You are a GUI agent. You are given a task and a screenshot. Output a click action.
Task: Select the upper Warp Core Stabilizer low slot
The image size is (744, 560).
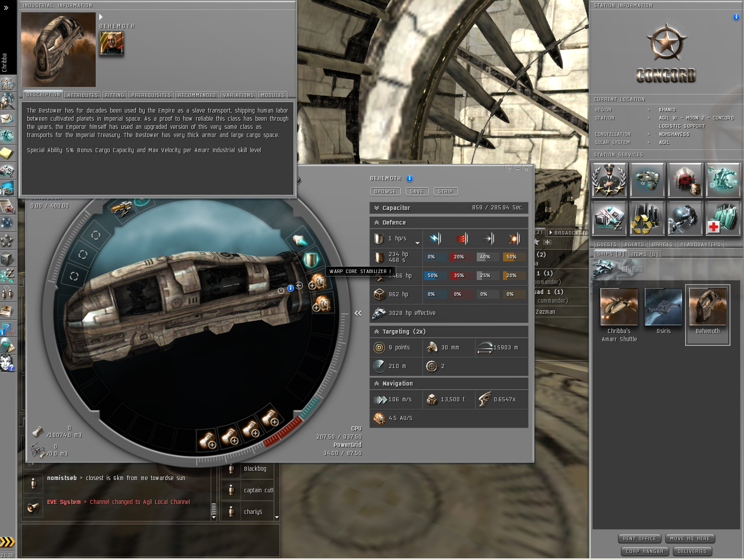317,282
